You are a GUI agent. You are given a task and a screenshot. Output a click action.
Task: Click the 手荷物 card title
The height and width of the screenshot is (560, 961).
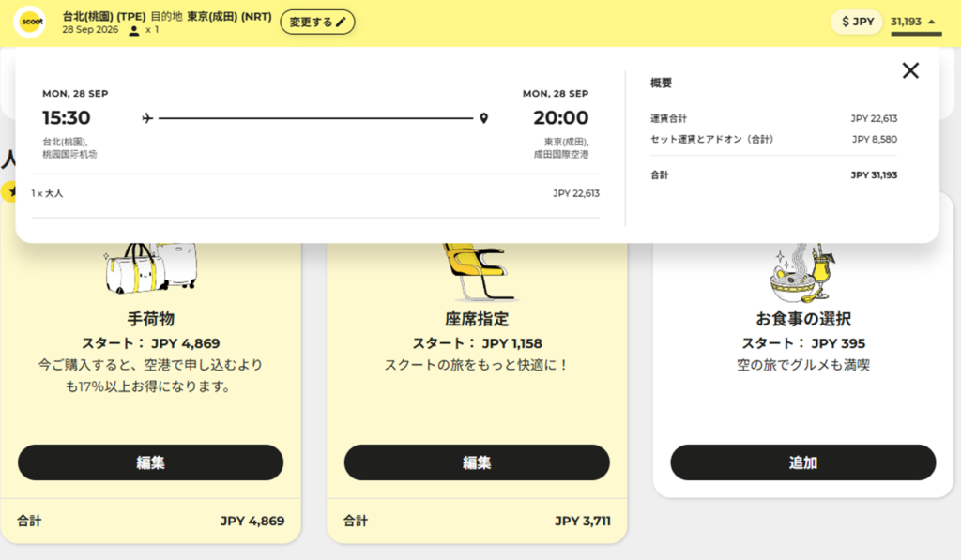tap(150, 319)
